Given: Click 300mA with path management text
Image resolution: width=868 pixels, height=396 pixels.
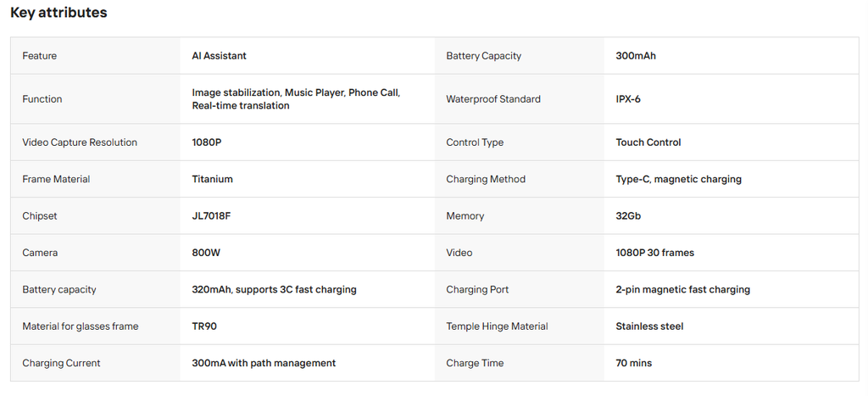Looking at the screenshot, I should 264,363.
